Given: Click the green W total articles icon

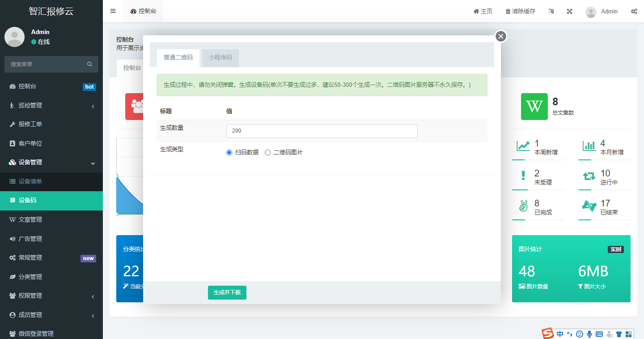Looking at the screenshot, I should pyautogui.click(x=534, y=107).
